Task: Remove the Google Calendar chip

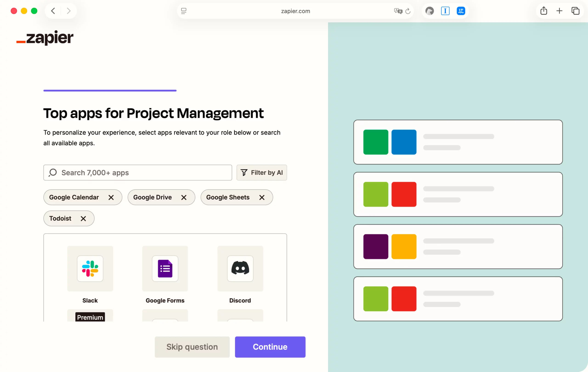Action: (x=111, y=197)
